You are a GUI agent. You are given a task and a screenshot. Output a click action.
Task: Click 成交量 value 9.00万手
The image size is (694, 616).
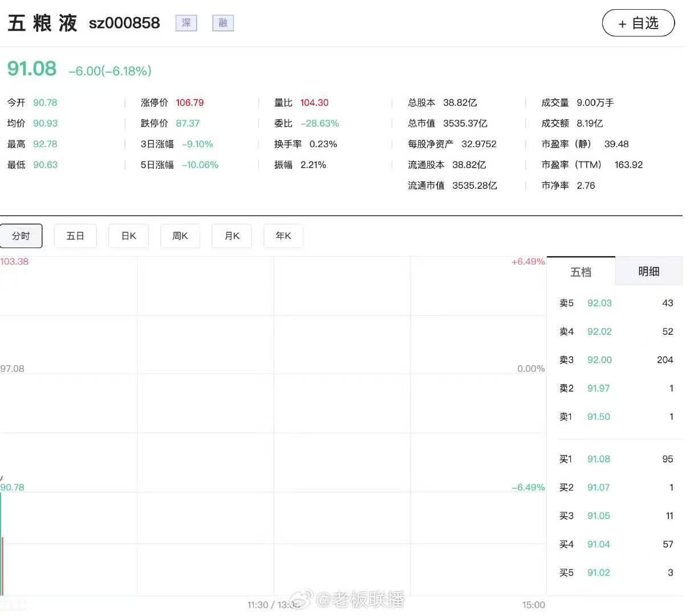click(x=595, y=103)
